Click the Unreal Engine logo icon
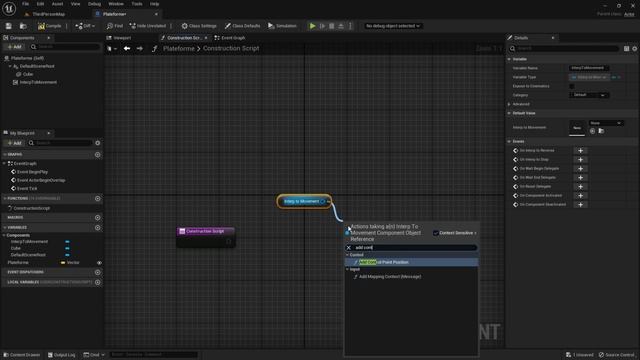 coord(9,9)
